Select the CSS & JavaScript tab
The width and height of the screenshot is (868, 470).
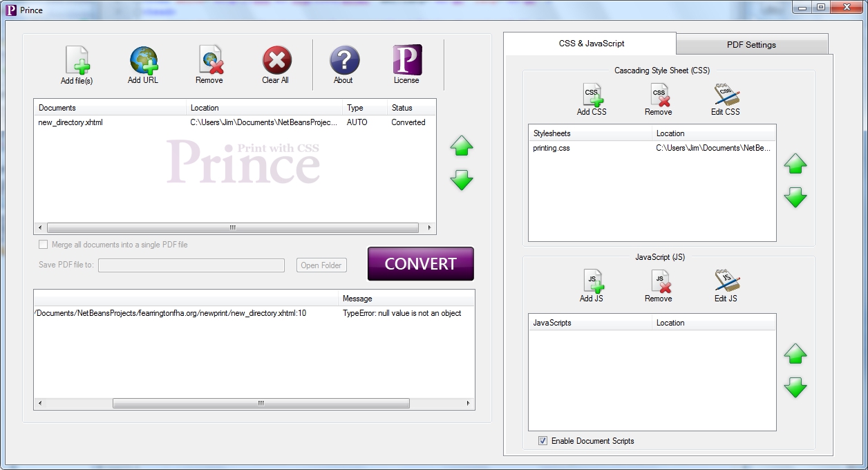point(591,44)
